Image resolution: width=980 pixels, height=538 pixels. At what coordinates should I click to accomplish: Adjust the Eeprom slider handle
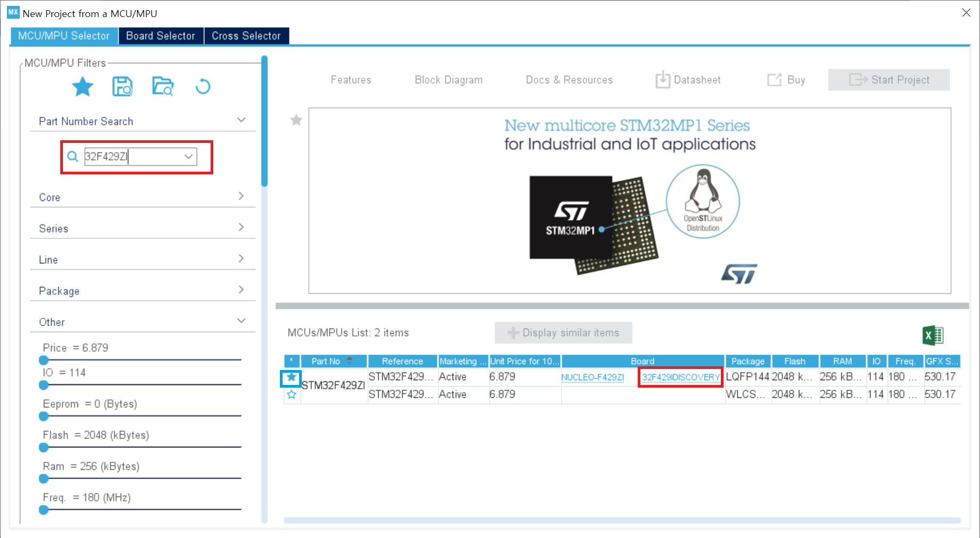[x=44, y=416]
